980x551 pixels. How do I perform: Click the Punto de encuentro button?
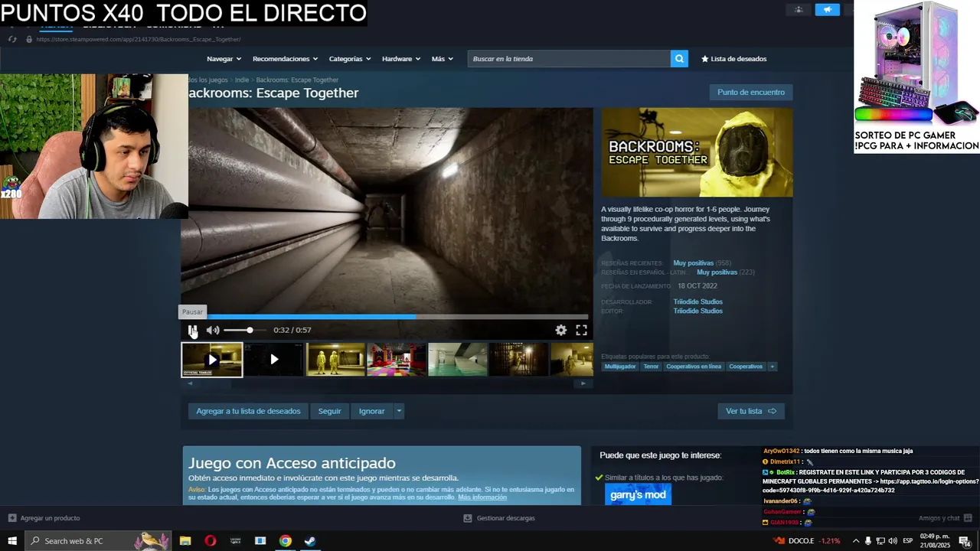click(x=751, y=93)
